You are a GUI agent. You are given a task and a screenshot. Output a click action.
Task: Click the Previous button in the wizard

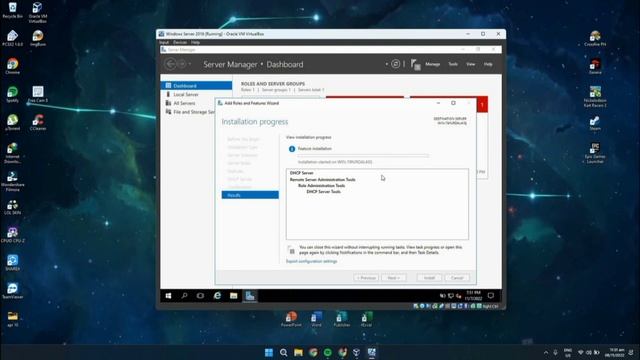[366, 278]
